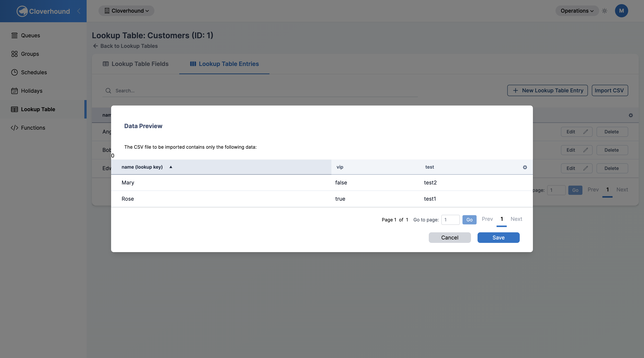Click the dialog Go button
Image resolution: width=644 pixels, height=358 pixels.
click(469, 220)
